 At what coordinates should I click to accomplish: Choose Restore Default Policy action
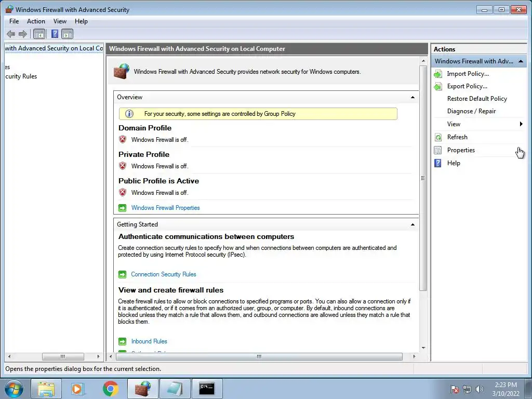tap(477, 99)
